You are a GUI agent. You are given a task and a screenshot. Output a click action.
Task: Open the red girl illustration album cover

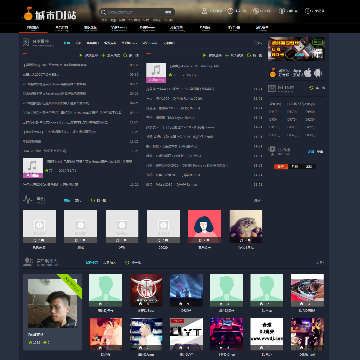[204, 226]
